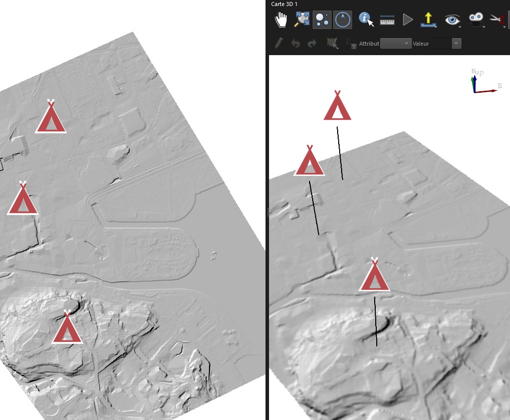Viewport: 510px width, 420px height.
Task: Toggle the on-screen navigation widget
Action: 322,20
